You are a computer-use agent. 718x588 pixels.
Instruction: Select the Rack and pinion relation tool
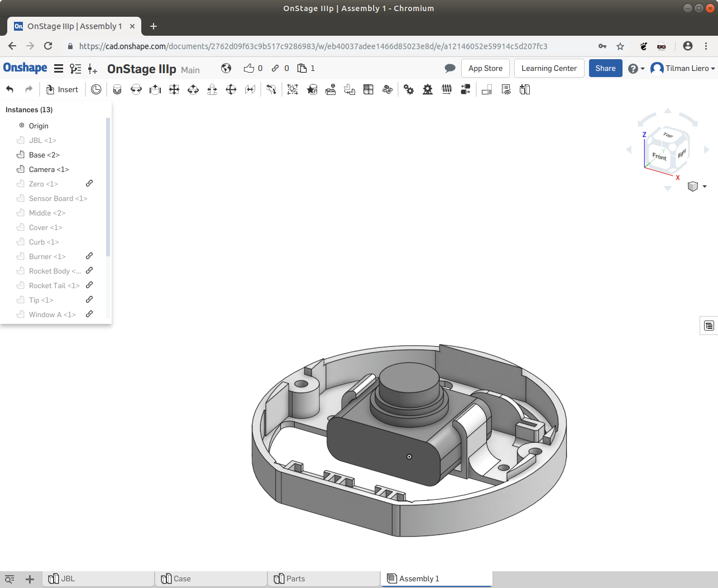point(428,89)
